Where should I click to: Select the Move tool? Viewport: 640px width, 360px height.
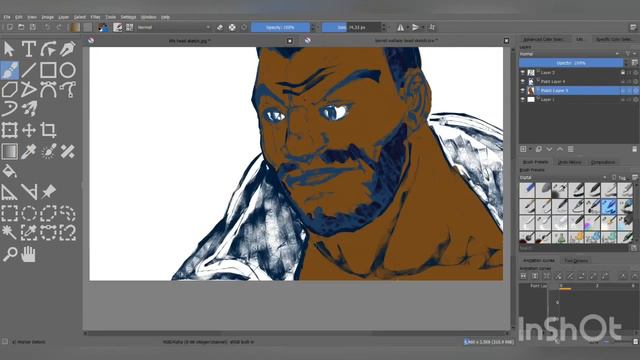tap(29, 130)
